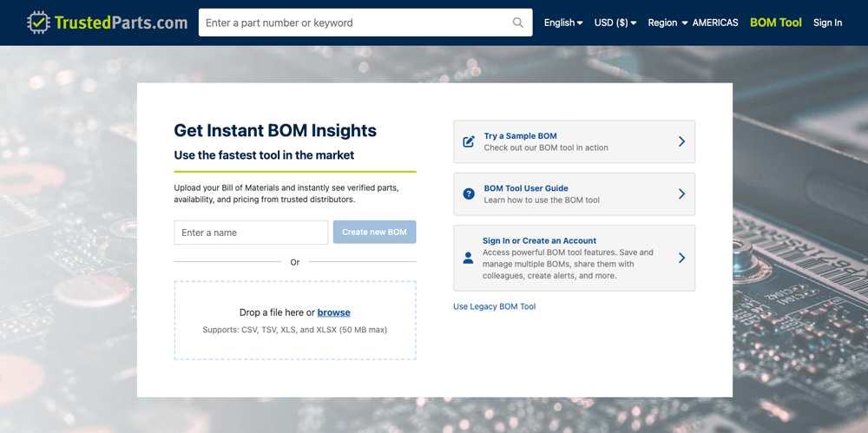The width and height of the screenshot is (868, 433).
Task: Click the browse file link
Action: tap(334, 312)
